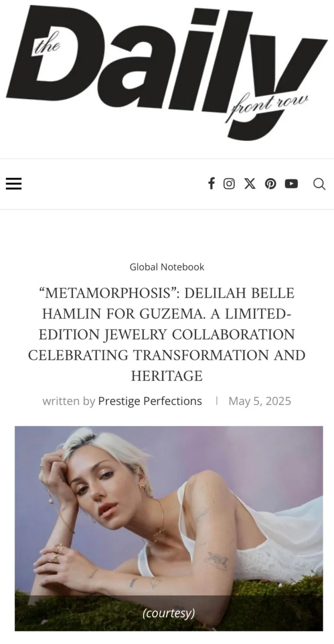Click the Prestige Perfections author link

150,401
